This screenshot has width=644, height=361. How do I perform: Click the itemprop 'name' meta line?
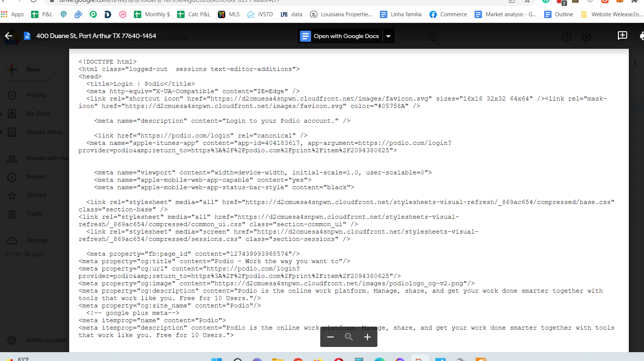point(152,320)
